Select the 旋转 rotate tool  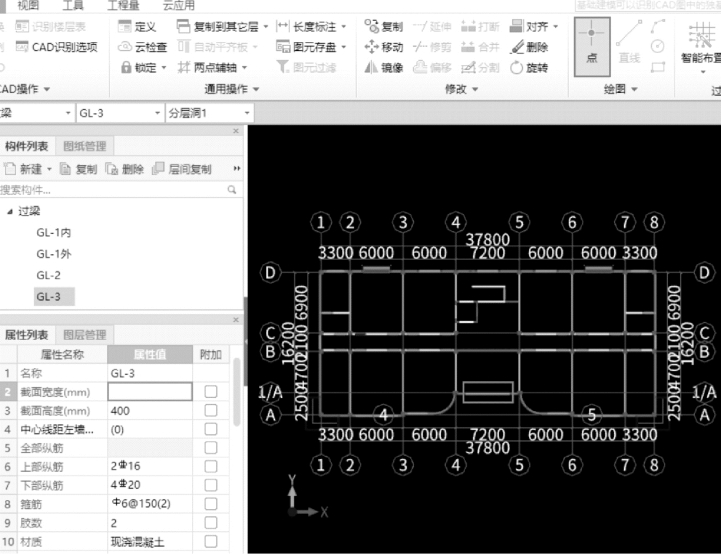coord(529,68)
